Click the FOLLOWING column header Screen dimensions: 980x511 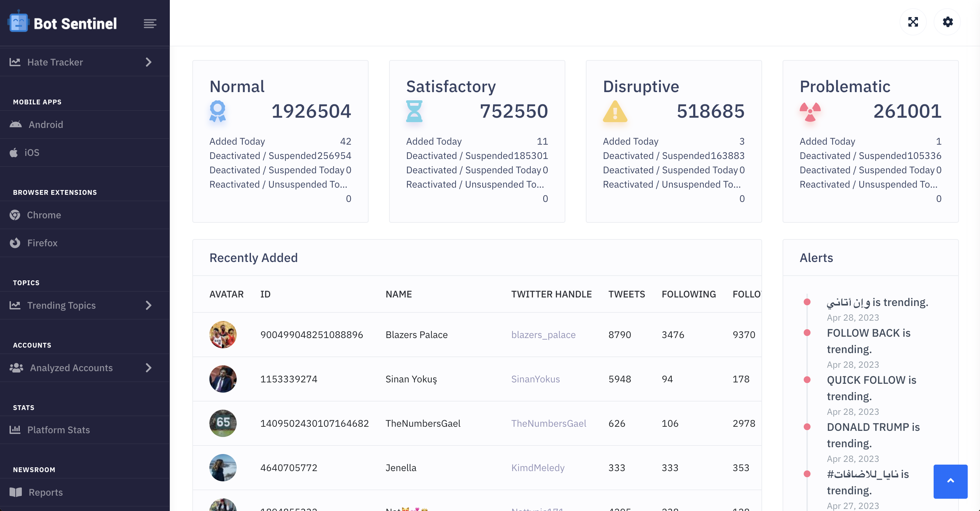[x=688, y=294]
